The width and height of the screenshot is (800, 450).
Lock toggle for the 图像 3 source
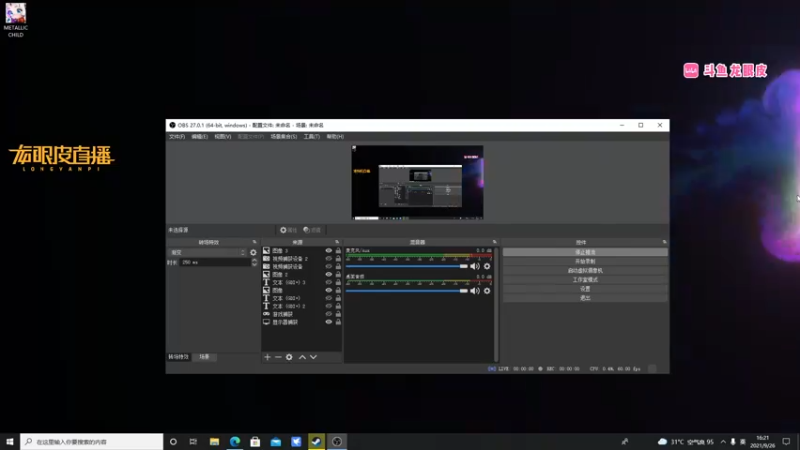click(x=338, y=251)
